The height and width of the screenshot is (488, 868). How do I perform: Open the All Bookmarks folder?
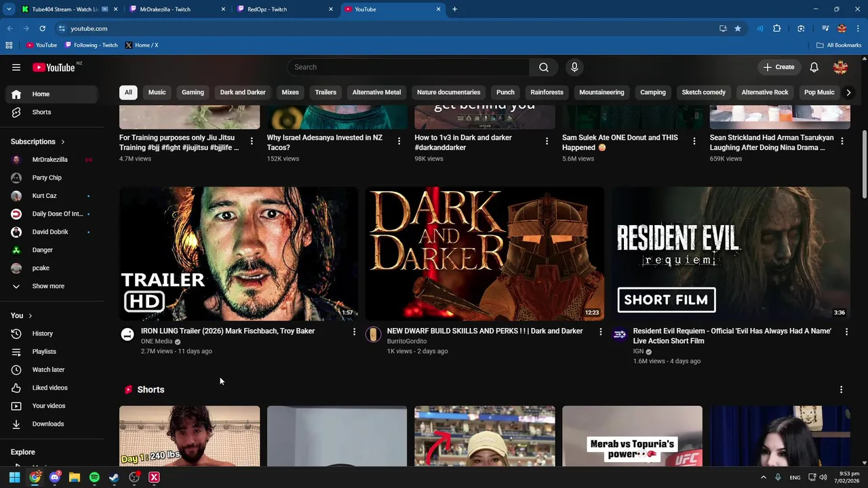[839, 45]
